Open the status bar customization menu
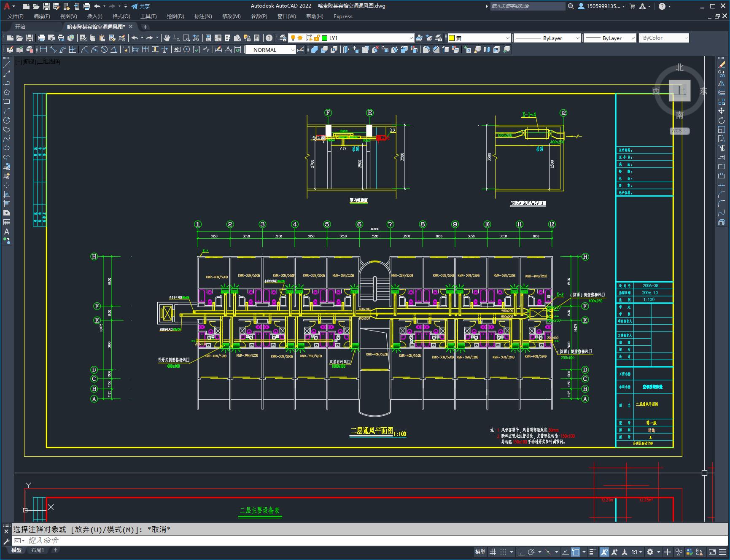The image size is (730, 560). [722, 552]
